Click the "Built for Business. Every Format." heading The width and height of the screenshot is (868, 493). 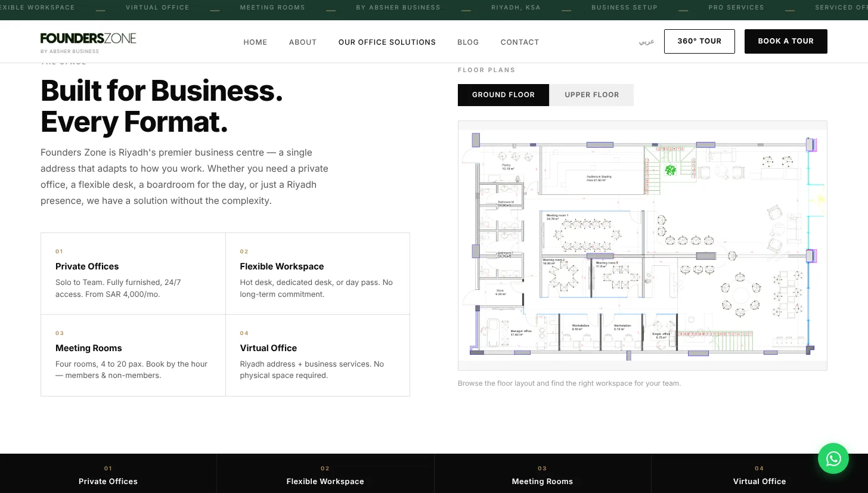162,106
